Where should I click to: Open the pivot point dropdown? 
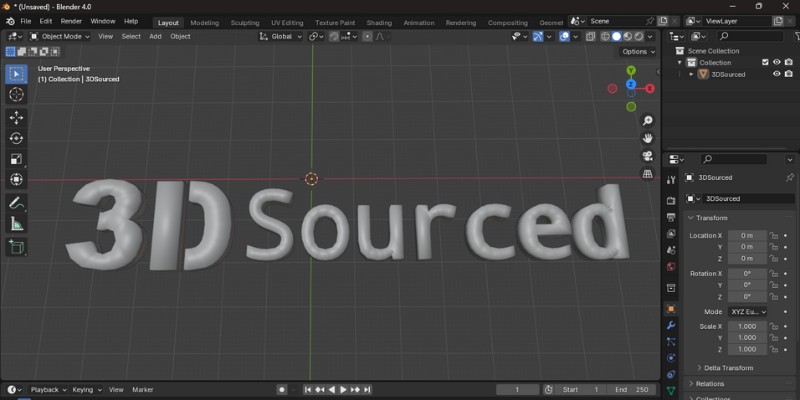[x=316, y=36]
